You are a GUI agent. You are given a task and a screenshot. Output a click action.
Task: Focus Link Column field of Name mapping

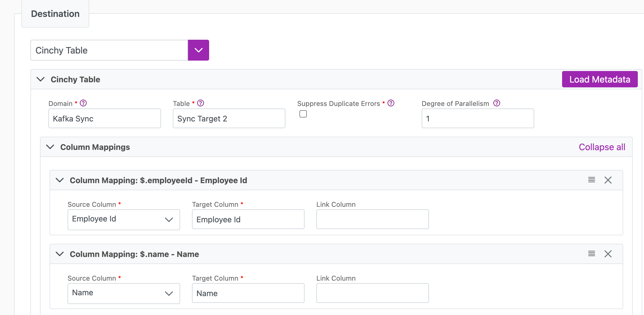click(373, 293)
